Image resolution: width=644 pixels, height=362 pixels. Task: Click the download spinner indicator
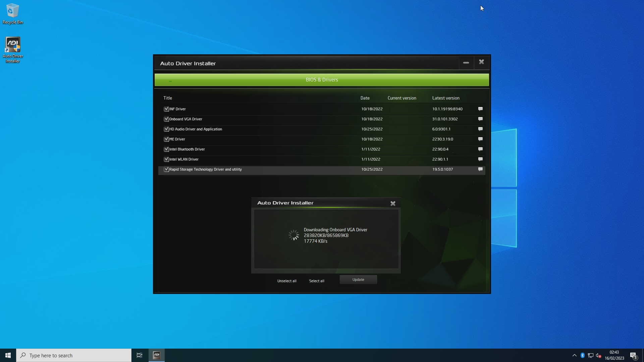(294, 235)
